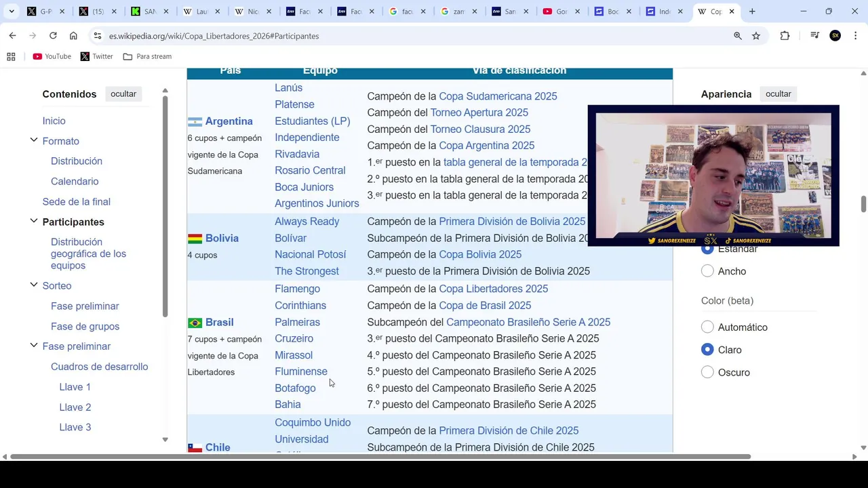Hide the Apariencia panel
Viewport: 868px width, 488px height.
[778, 94]
